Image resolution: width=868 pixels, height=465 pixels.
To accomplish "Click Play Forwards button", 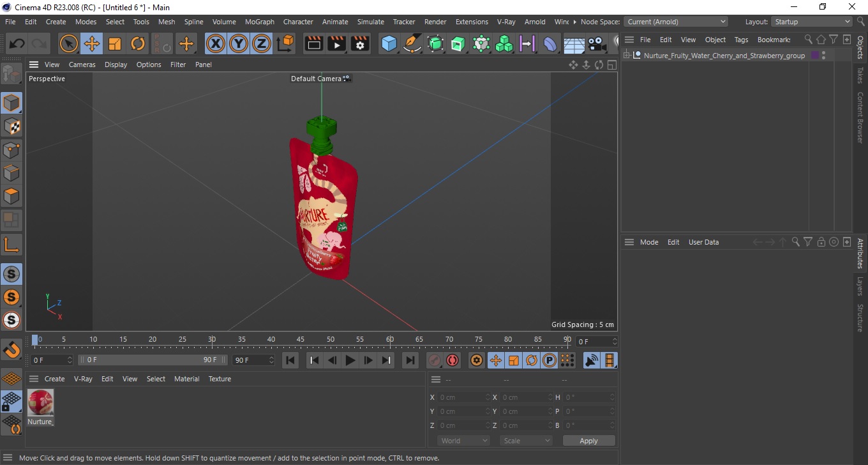I will [350, 360].
